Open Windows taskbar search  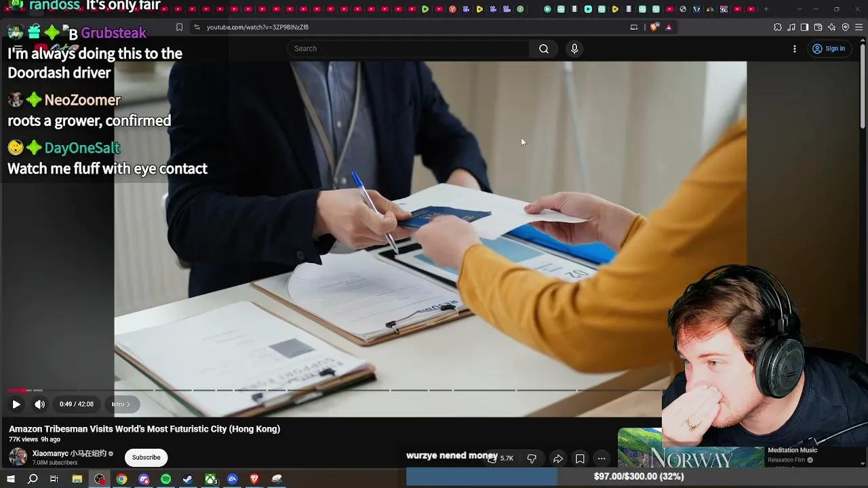point(33,479)
